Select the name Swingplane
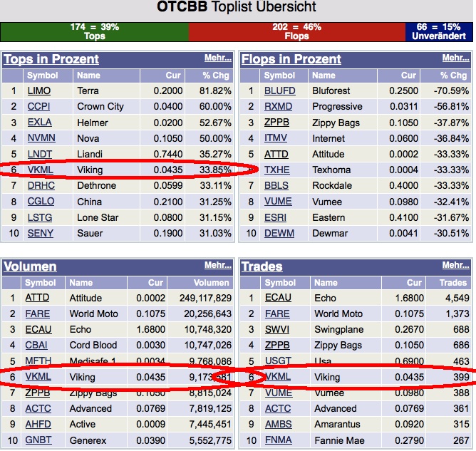Viewport: 476px width, 451px height. 339,329
